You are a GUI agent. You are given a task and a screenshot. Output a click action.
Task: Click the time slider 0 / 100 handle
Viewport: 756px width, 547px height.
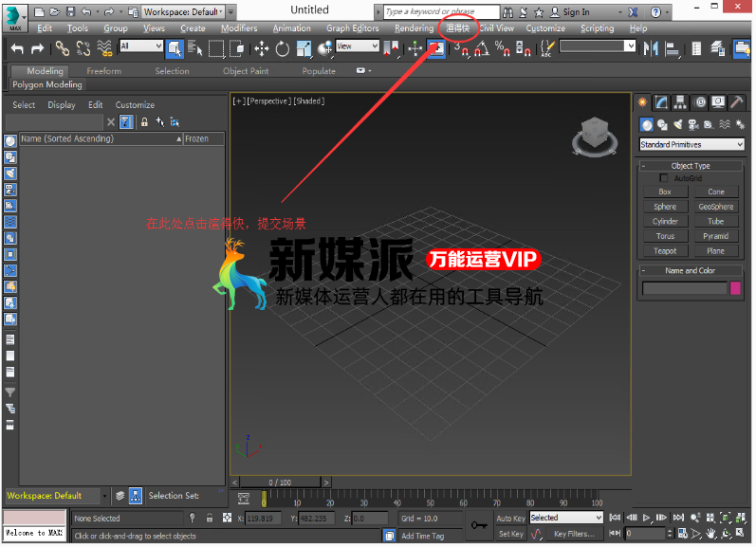[280, 483]
